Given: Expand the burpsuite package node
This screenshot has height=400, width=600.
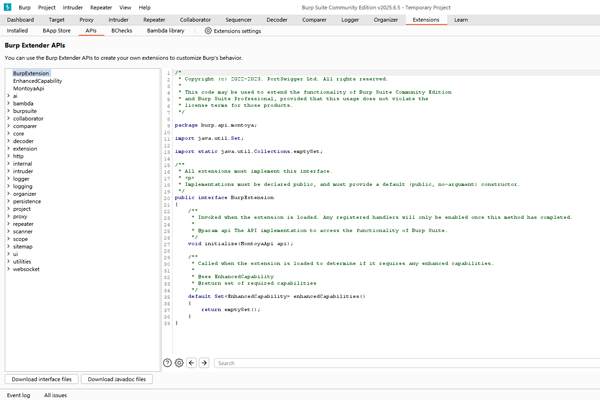Looking at the screenshot, I should coord(8,111).
